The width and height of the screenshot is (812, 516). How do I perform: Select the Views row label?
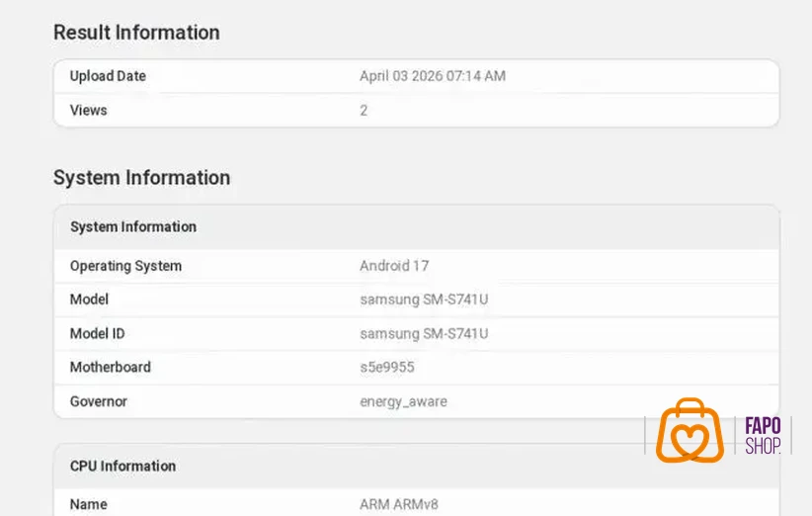(x=89, y=111)
